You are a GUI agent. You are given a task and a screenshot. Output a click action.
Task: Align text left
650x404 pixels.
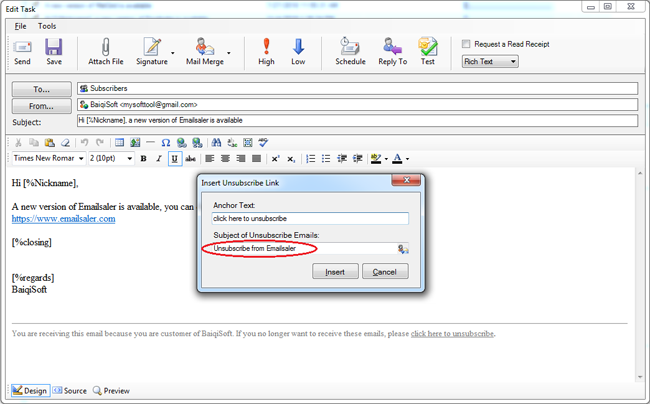click(210, 159)
